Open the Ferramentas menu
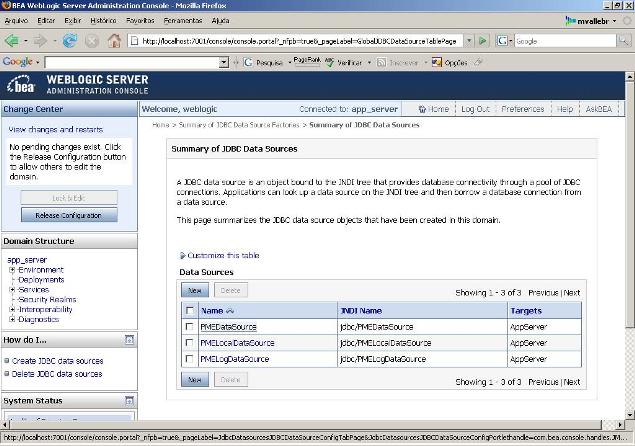This screenshot has width=635, height=446. (x=182, y=20)
